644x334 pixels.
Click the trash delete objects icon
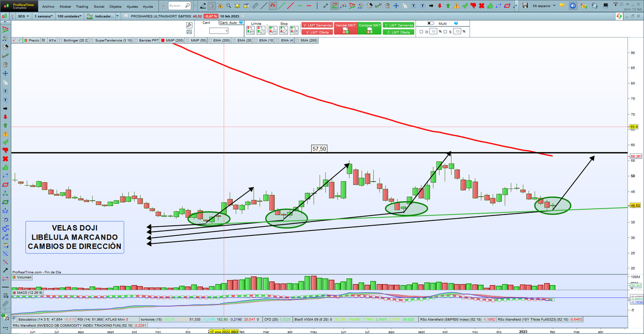pos(387,5)
